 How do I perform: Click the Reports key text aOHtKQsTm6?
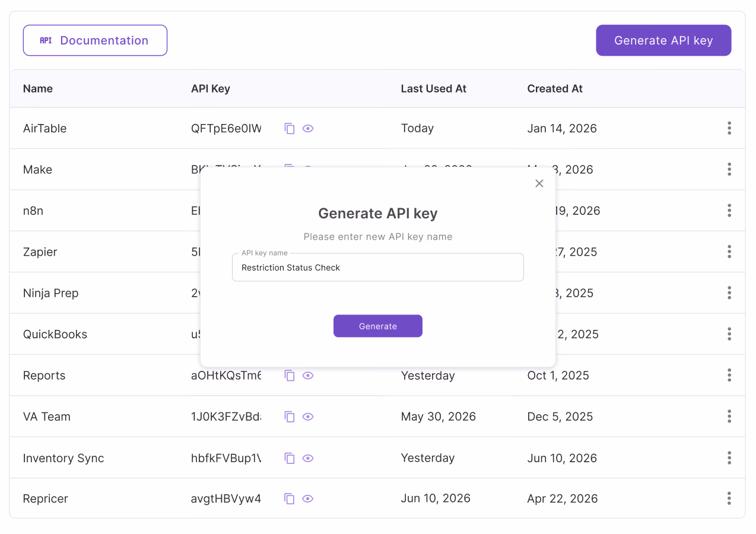pos(226,376)
